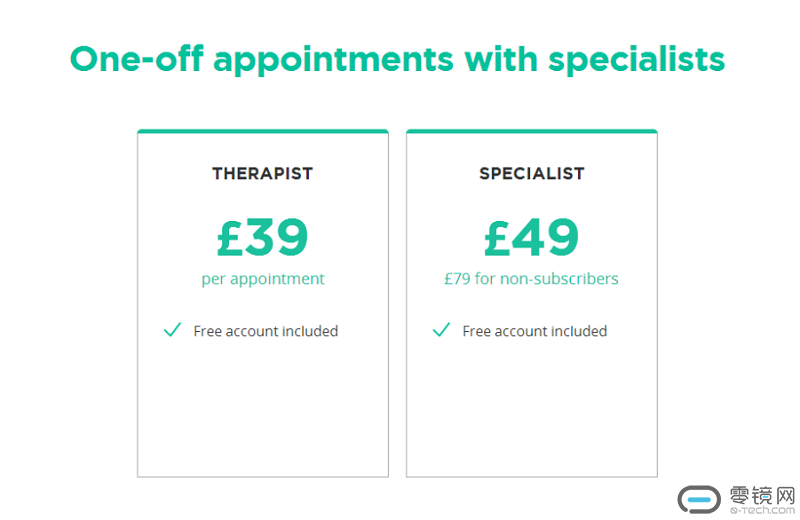
Task: Click the 'per appointment' text
Action: click(263, 279)
